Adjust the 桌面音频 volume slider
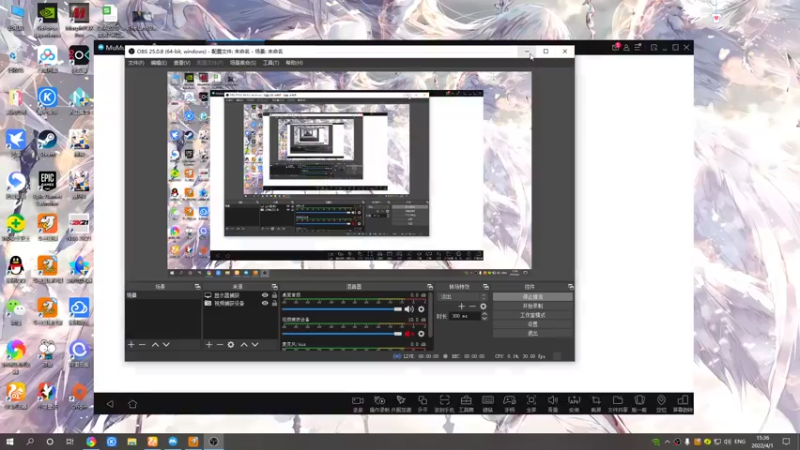The width and height of the screenshot is (800, 450). [342, 309]
